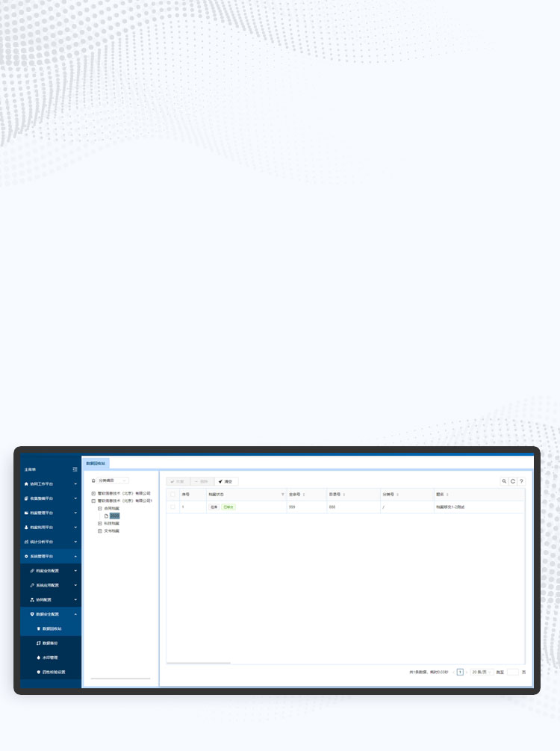
Task: Click the sort icon on 目录号 column
Action: pos(343,495)
